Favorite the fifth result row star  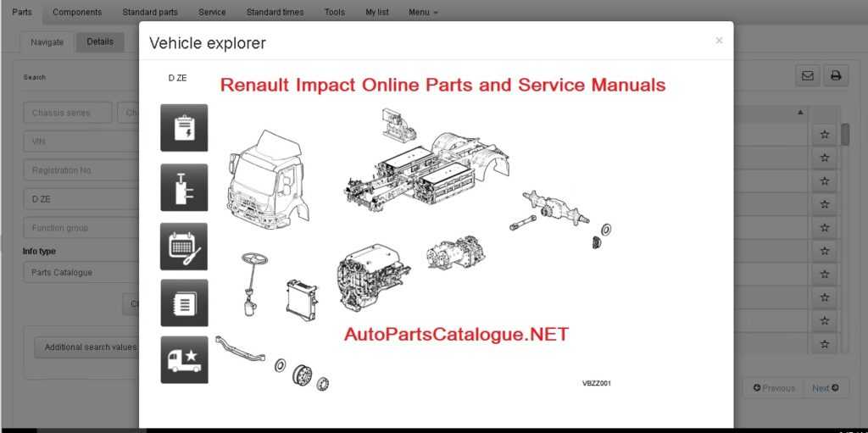(824, 228)
